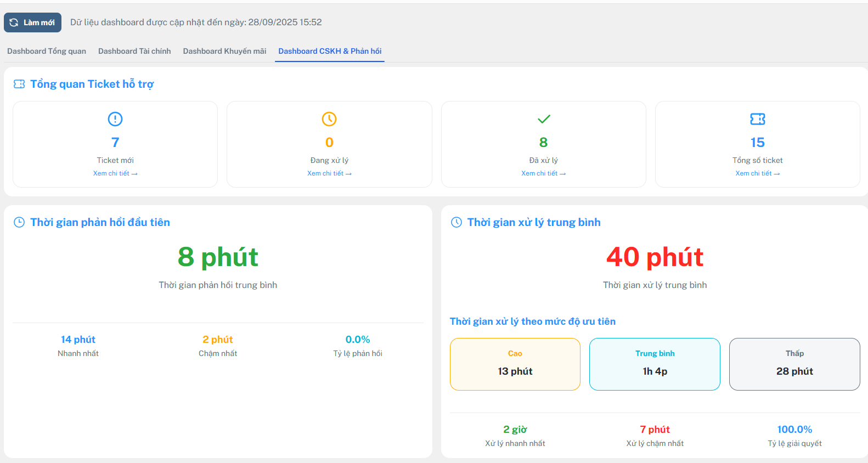
Task: Switch to Dashboard Tài chính tab
Action: coord(134,51)
